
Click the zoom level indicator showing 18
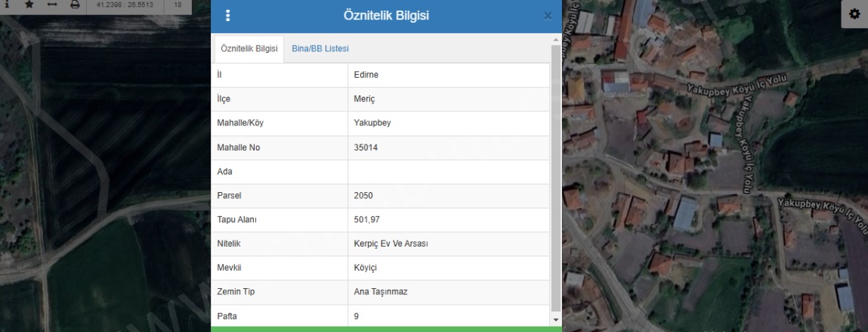[178, 5]
